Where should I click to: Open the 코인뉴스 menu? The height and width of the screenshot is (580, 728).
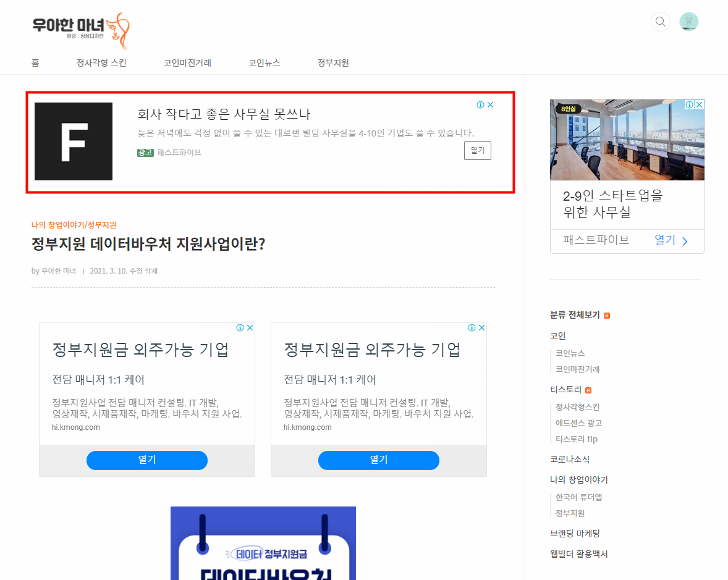[x=264, y=62]
